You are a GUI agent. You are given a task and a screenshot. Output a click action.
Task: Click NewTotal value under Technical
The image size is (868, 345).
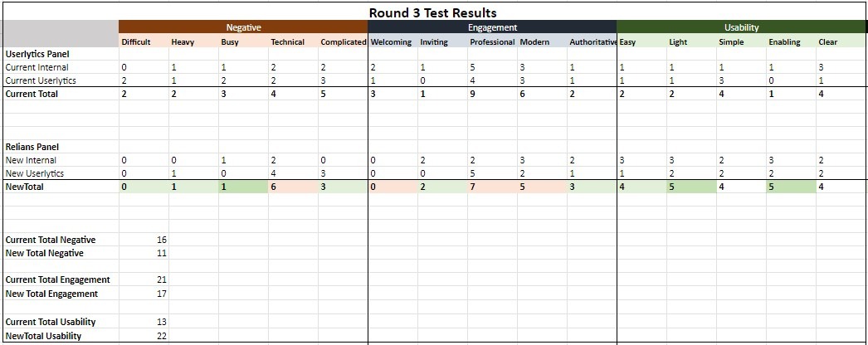(x=273, y=187)
